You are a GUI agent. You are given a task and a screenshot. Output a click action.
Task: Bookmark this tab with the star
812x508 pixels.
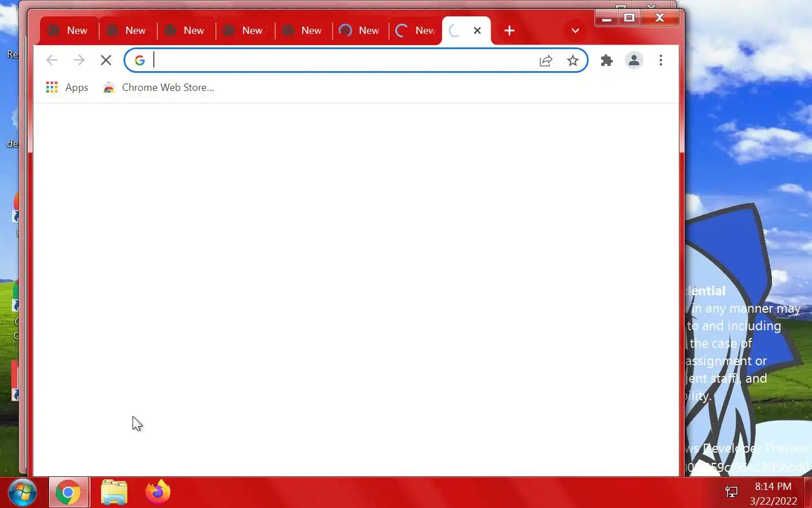[573, 60]
